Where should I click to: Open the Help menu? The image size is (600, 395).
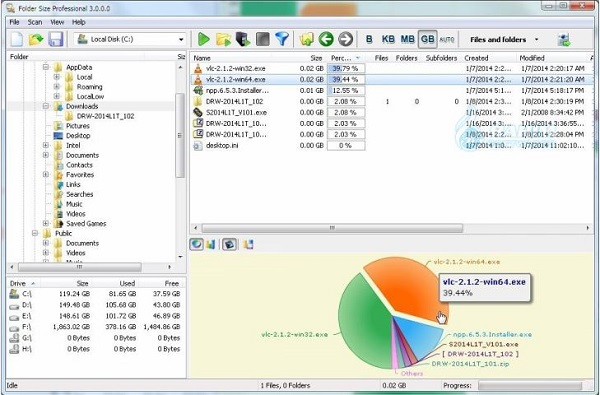point(79,22)
